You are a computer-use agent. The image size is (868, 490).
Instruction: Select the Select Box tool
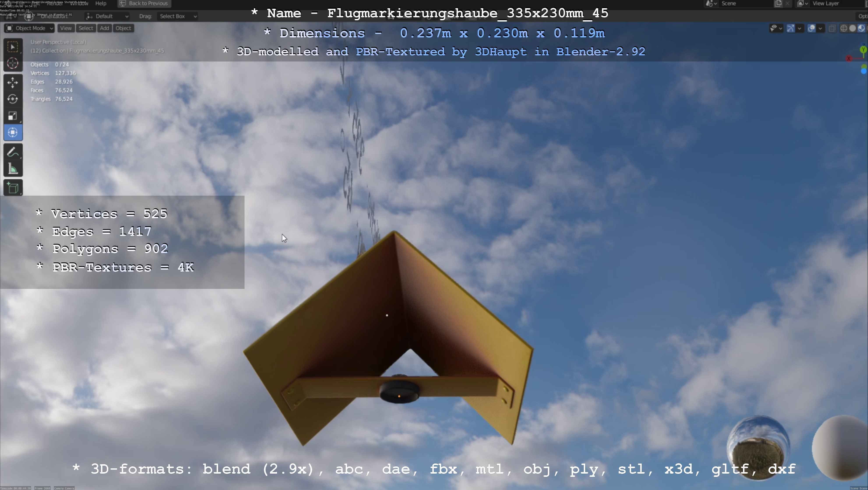point(13,46)
